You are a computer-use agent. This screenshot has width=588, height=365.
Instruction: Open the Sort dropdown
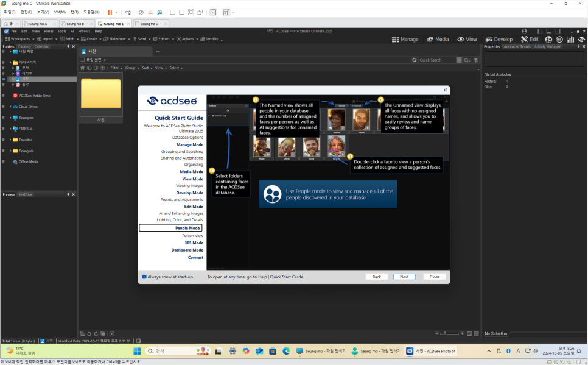145,68
